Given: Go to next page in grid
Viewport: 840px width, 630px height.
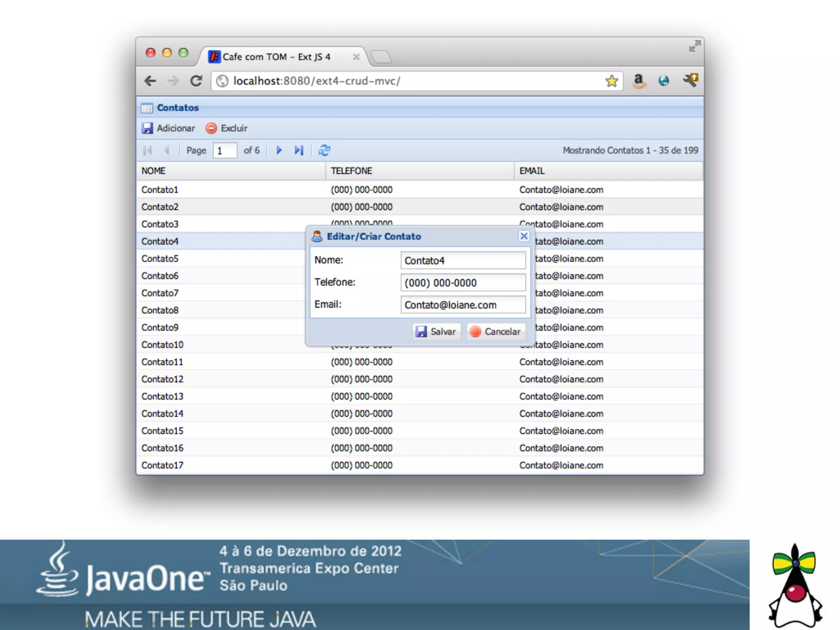Looking at the screenshot, I should pyautogui.click(x=279, y=150).
